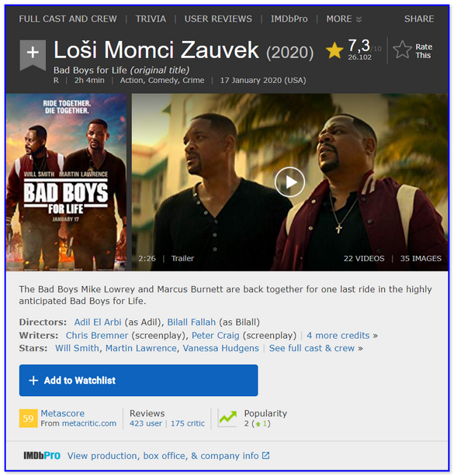Click the watchlist ribbon plus icon beside title
This screenshot has height=476, width=454.
[33, 54]
